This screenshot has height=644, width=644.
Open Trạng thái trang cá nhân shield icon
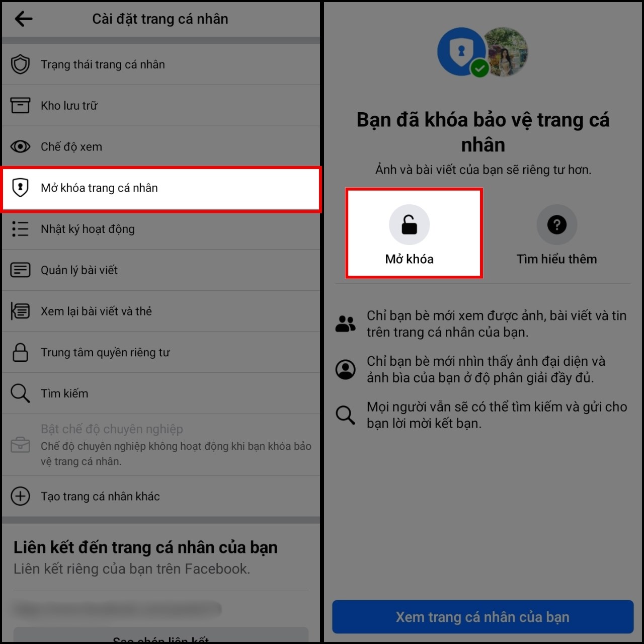pos(20,64)
